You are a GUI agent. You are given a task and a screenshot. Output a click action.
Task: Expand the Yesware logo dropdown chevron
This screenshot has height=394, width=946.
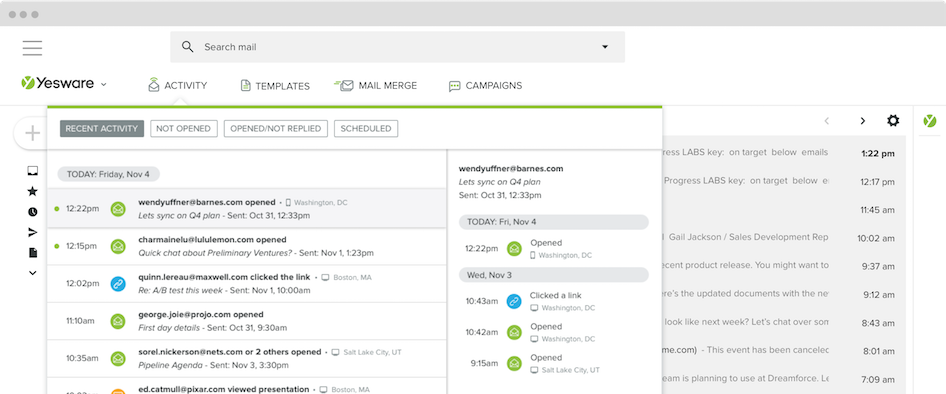click(103, 84)
